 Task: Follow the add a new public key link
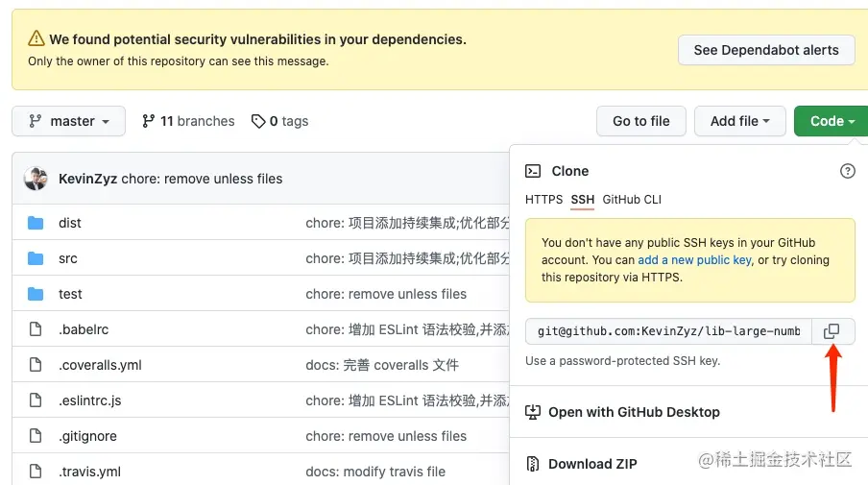695,260
